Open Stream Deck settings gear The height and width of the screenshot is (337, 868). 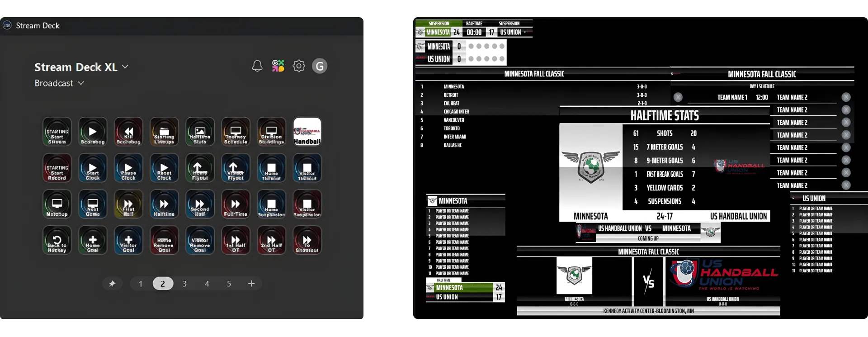pyautogui.click(x=299, y=66)
